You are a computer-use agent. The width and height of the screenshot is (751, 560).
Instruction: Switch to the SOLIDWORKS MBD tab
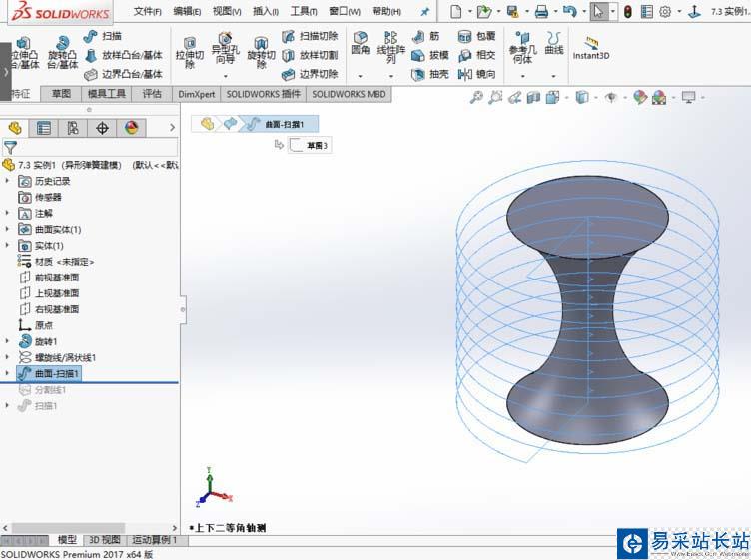click(349, 94)
